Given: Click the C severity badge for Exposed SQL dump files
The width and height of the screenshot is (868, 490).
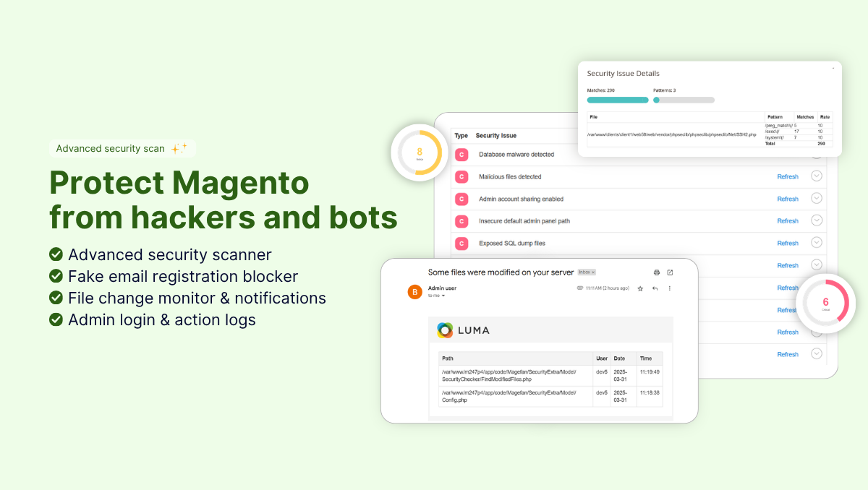Looking at the screenshot, I should pyautogui.click(x=461, y=244).
